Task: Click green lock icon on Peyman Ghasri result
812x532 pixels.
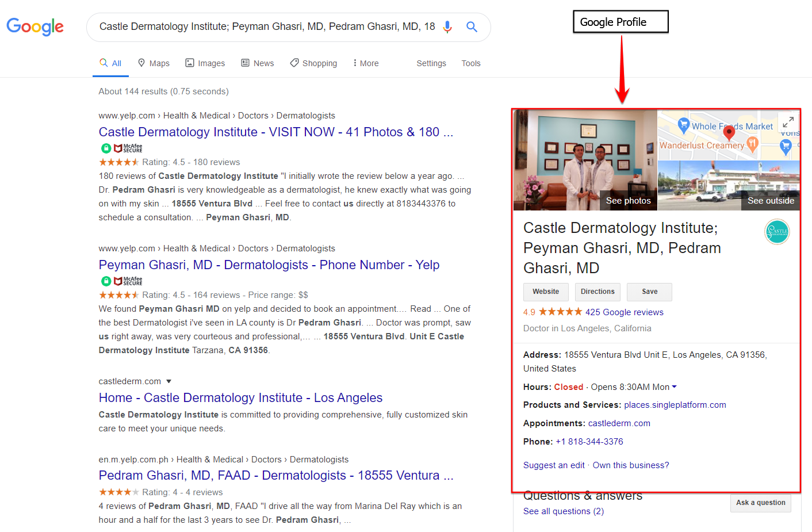Action: pos(106,281)
